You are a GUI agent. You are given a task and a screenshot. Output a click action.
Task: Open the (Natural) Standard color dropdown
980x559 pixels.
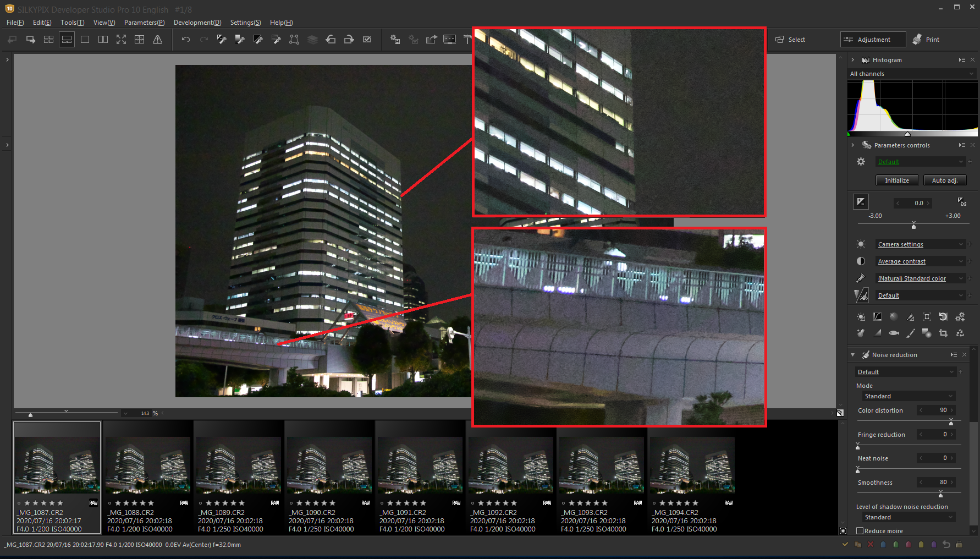(x=920, y=278)
